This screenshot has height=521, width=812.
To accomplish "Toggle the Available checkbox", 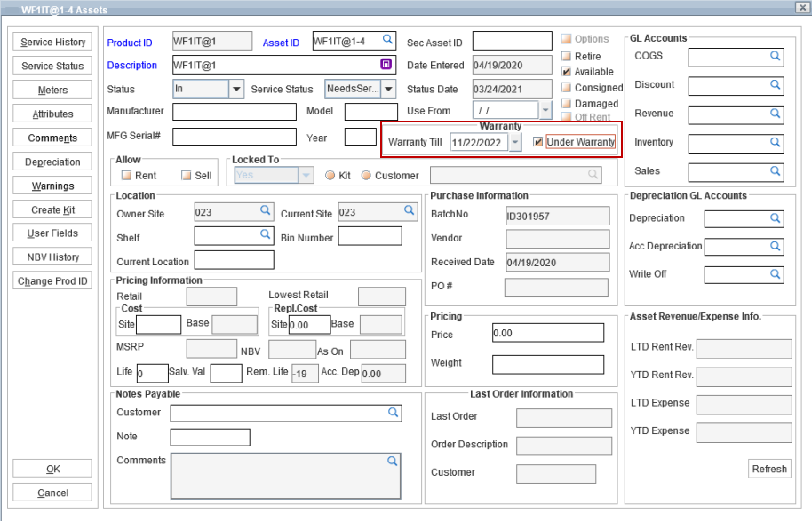I will pos(566,72).
